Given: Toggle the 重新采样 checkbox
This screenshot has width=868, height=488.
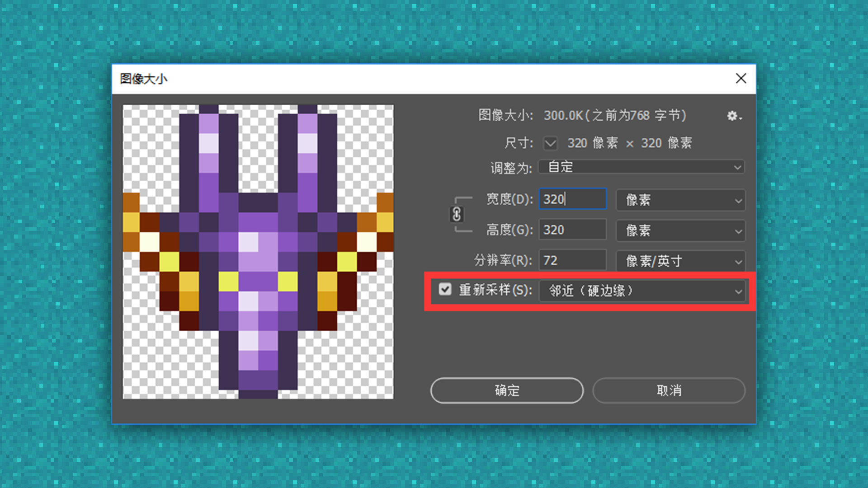Looking at the screenshot, I should tap(445, 289).
